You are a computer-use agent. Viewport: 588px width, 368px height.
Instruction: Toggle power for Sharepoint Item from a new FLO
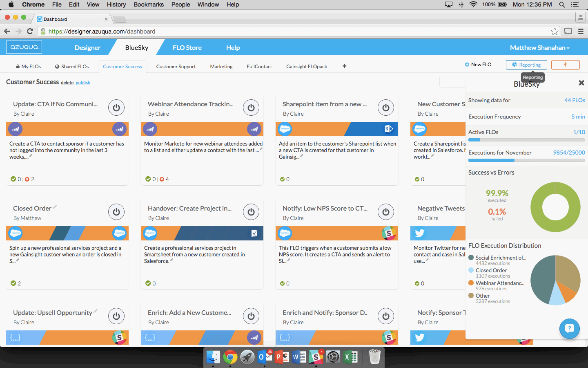point(386,108)
